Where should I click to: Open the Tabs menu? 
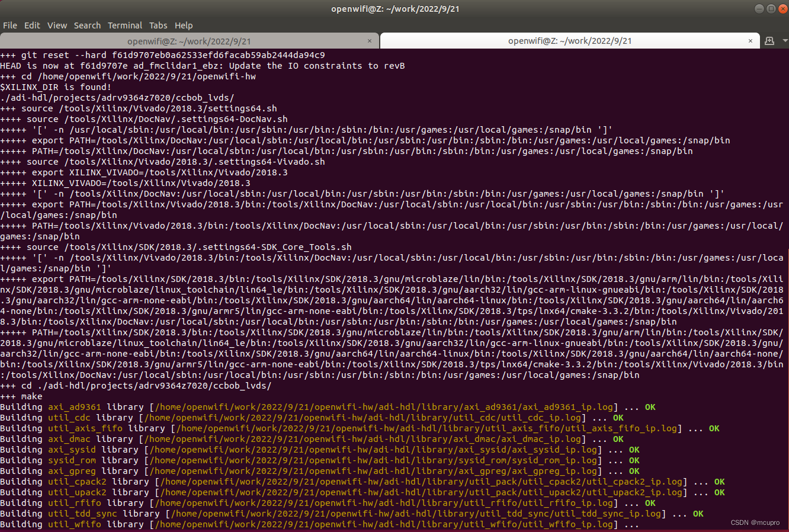point(158,25)
